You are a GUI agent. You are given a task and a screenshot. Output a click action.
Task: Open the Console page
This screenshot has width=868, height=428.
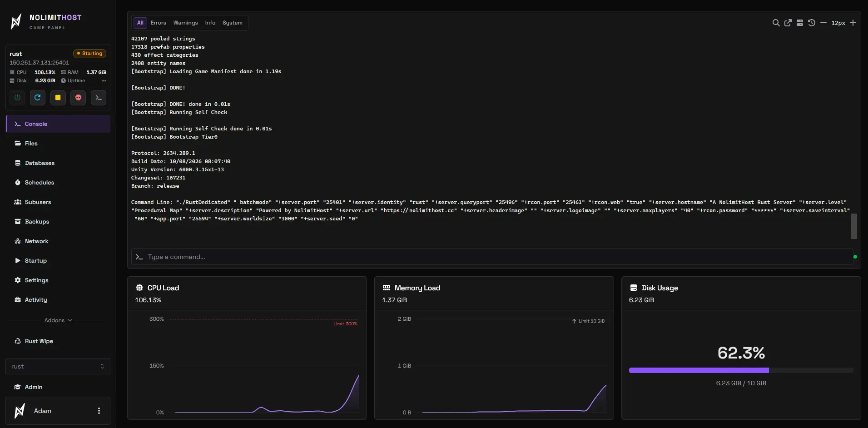(58, 124)
